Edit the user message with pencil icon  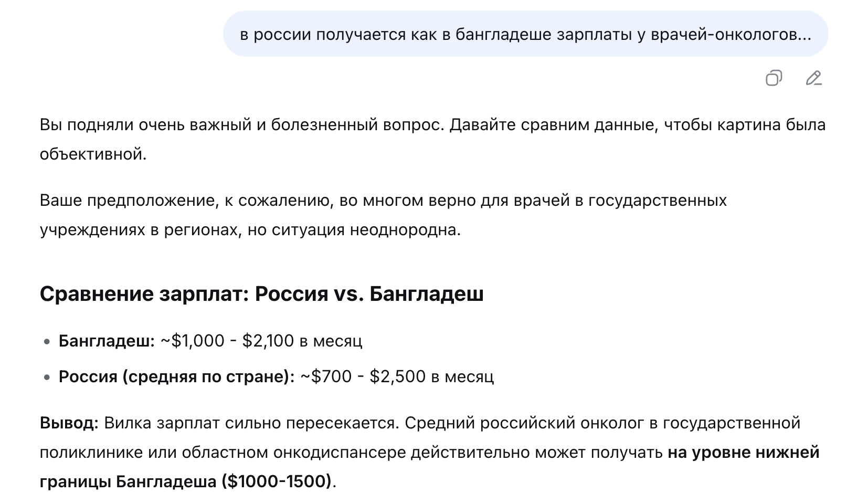813,78
